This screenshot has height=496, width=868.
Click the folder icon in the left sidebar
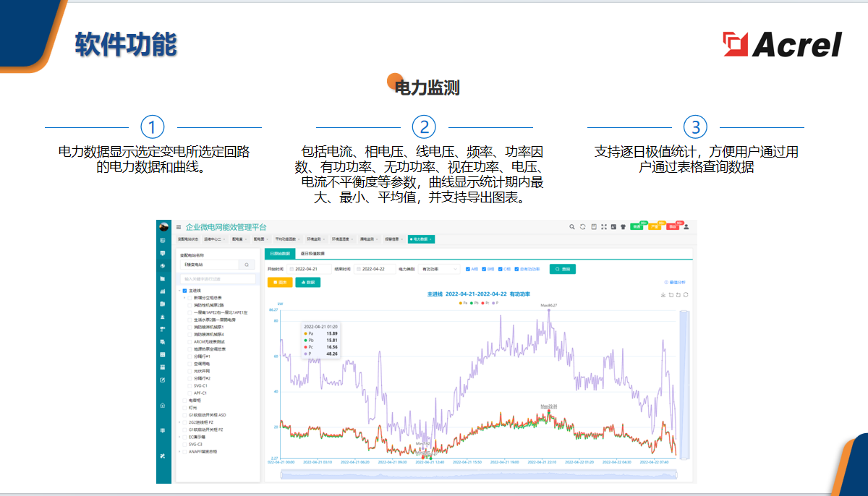(163, 278)
